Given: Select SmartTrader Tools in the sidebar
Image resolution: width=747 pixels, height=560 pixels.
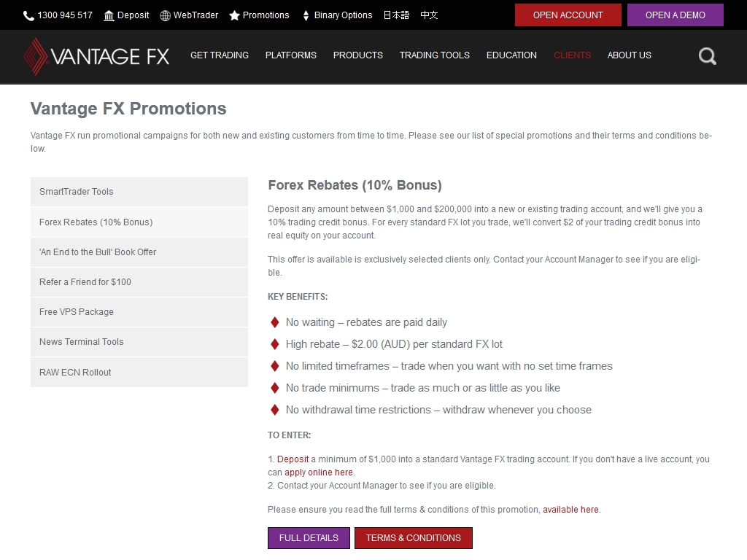Looking at the screenshot, I should [139, 192].
